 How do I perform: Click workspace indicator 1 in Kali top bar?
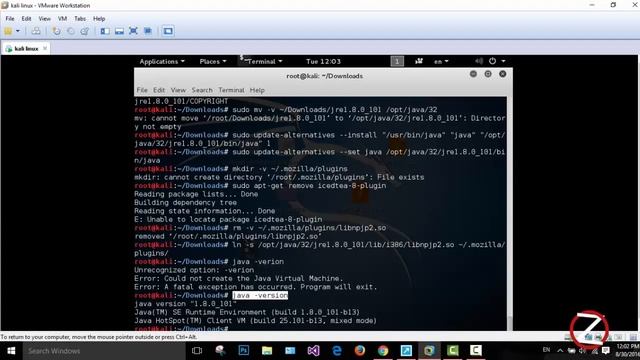click(x=397, y=61)
